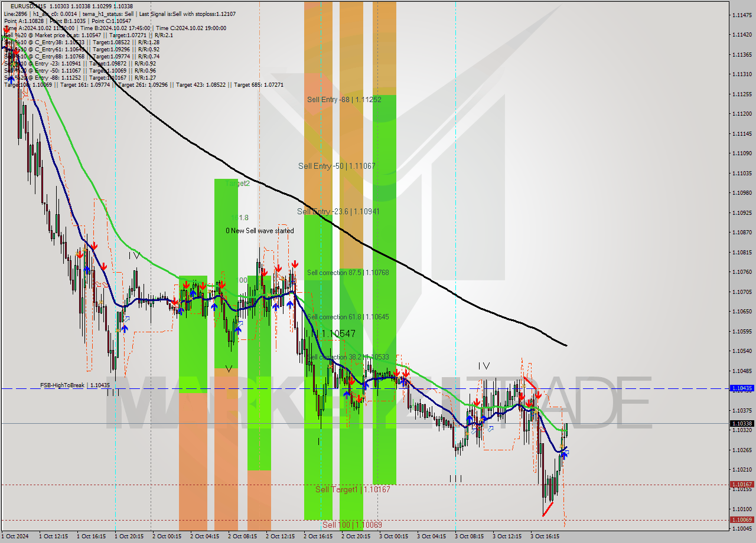The height and width of the screenshot is (543, 756).
Task: Click the 'Target 685: 1.07271' text
Action: pos(258,84)
